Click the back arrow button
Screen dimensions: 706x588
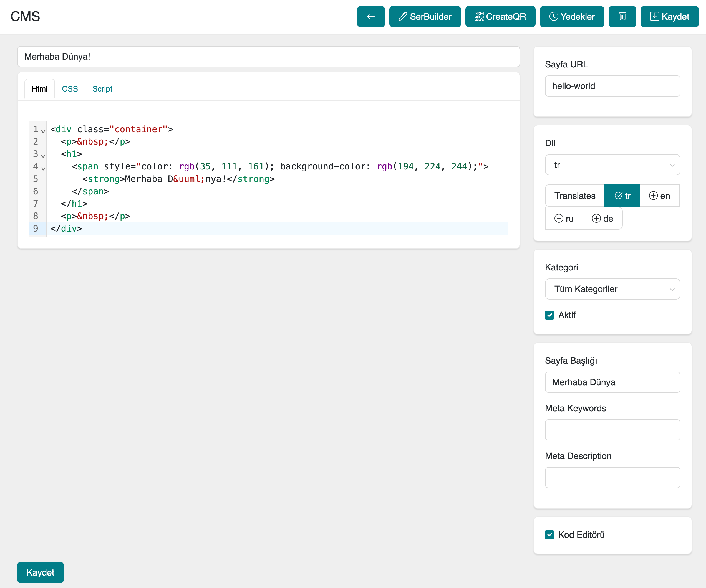coord(370,16)
